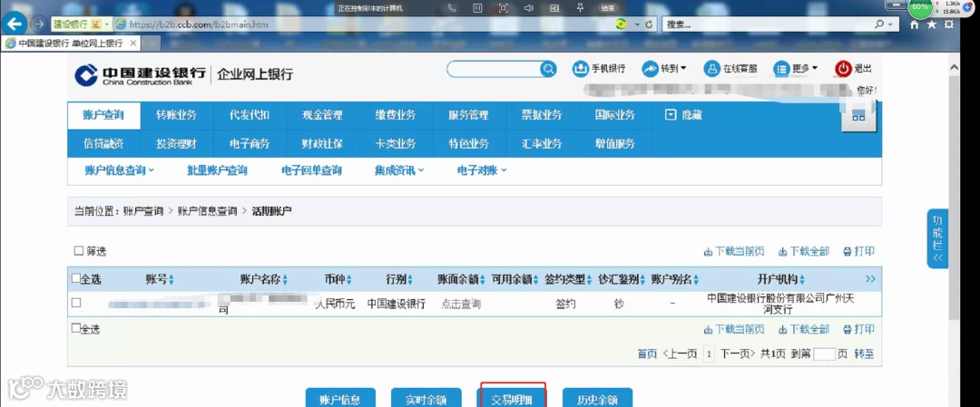Open 在线客服 online customer service
980x407 pixels.
[x=730, y=69]
